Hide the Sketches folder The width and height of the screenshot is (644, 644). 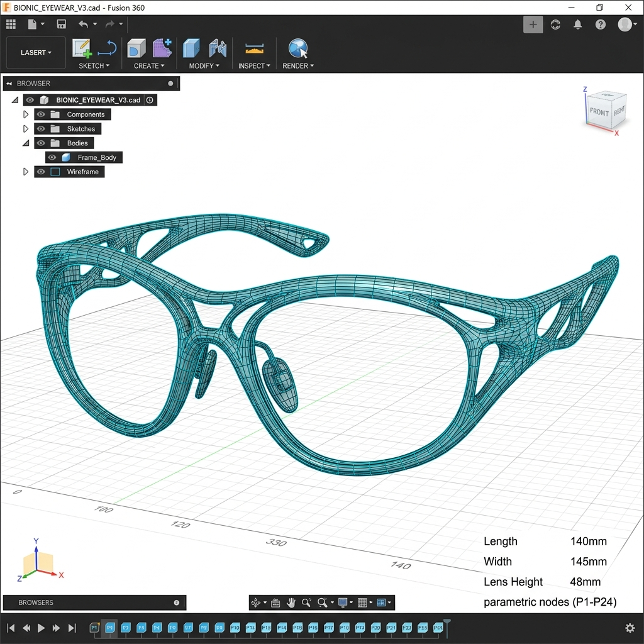[41, 128]
